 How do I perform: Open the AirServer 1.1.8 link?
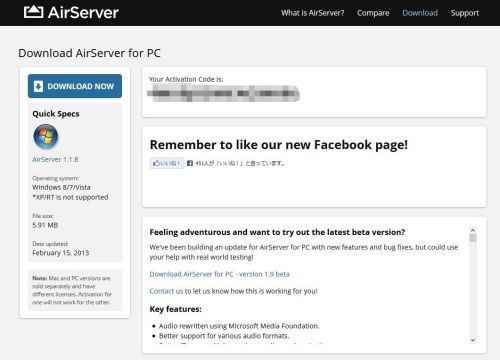coord(55,159)
